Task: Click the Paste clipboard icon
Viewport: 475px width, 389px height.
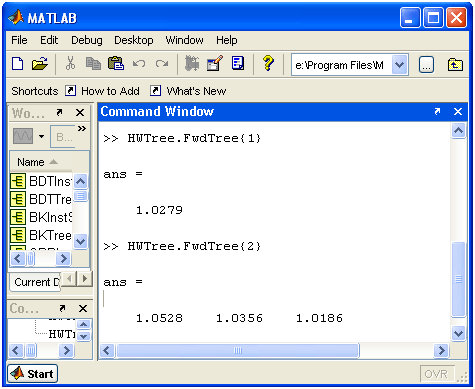Action: (116, 63)
